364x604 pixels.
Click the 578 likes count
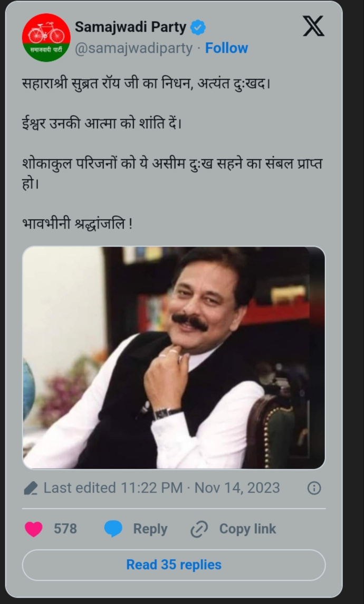pos(65,529)
